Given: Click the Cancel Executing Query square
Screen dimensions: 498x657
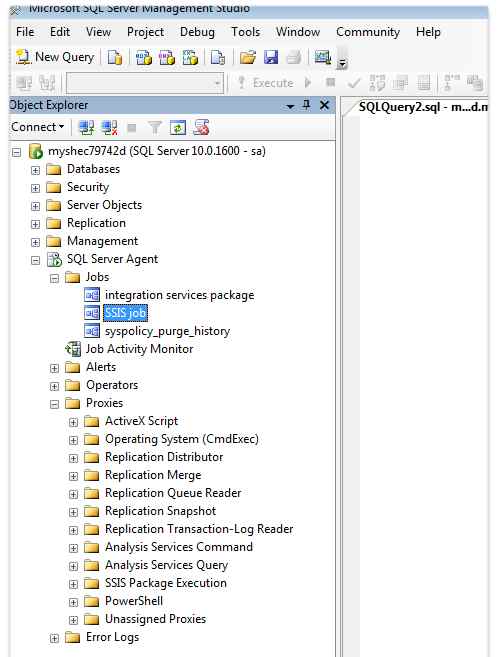Looking at the screenshot, I should (x=330, y=83).
